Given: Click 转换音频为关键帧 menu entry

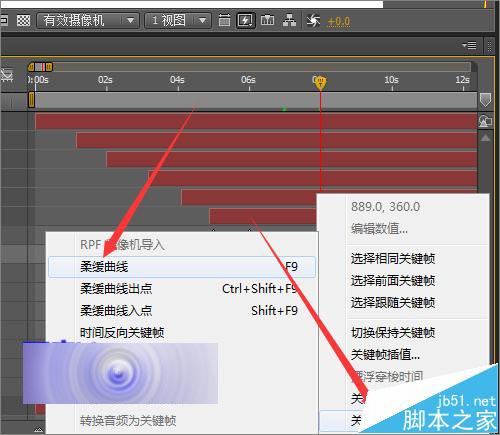Looking at the screenshot, I should 182,421.
